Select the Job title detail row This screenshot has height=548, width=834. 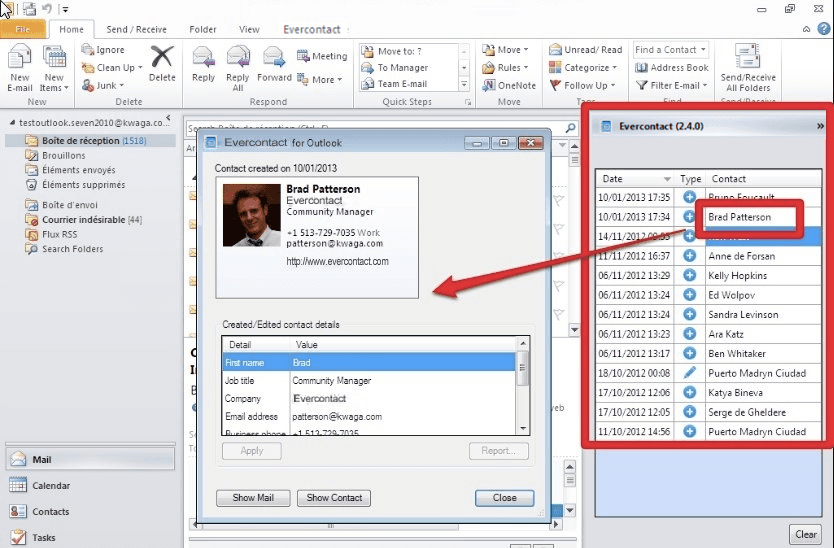[x=368, y=380]
